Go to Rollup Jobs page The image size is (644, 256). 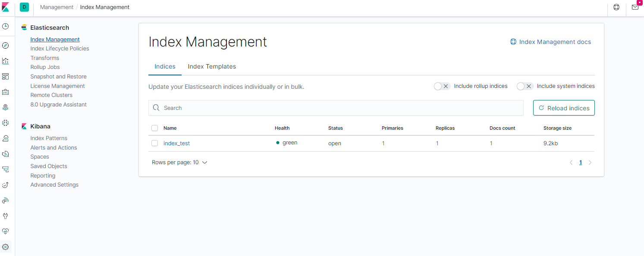[45, 67]
